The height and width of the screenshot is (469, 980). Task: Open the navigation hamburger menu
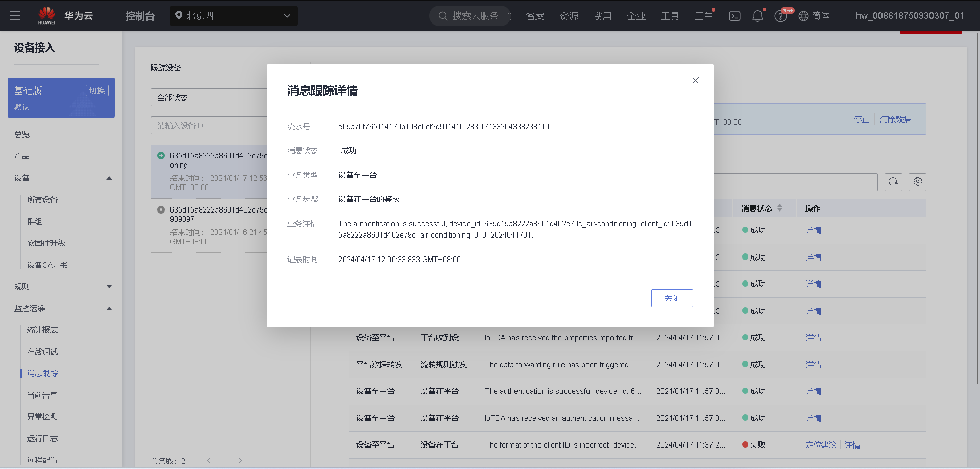[x=15, y=15]
